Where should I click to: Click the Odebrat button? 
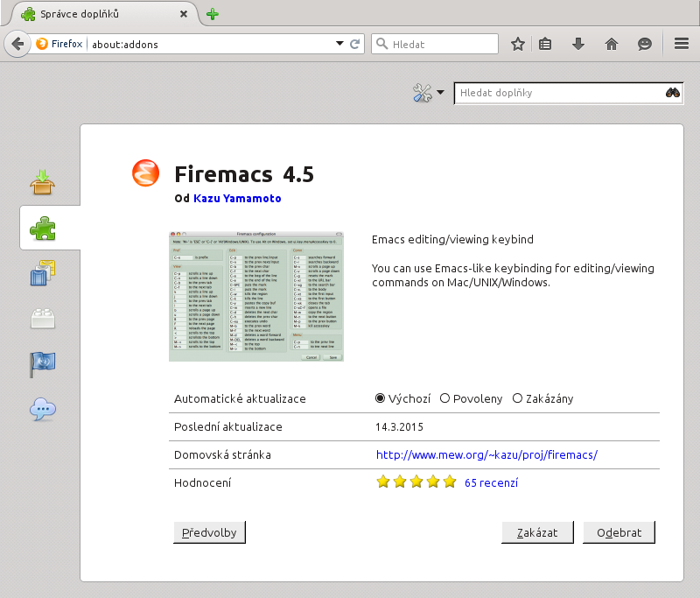[x=619, y=532]
